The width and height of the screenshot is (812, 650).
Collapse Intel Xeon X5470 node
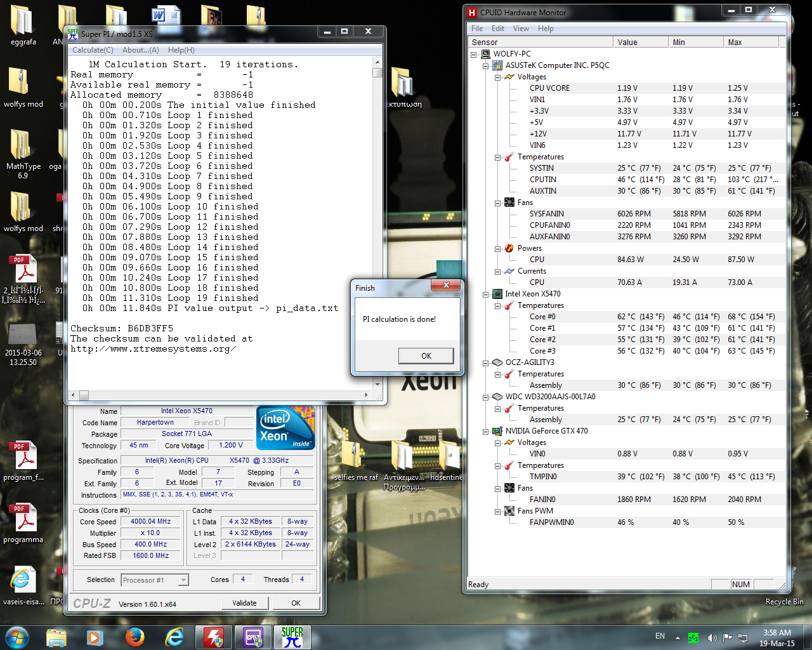pyautogui.click(x=486, y=294)
